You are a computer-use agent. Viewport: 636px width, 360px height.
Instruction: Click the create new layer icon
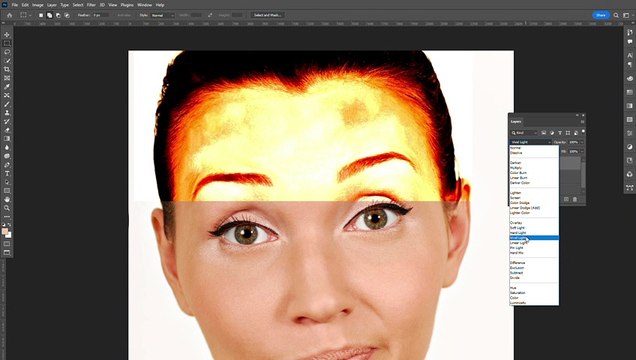tap(566, 199)
